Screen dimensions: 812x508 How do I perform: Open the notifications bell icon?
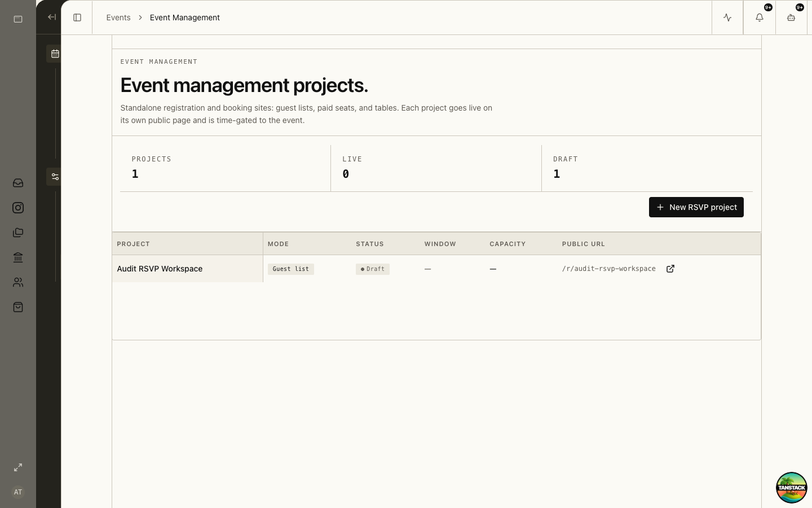coord(760,17)
